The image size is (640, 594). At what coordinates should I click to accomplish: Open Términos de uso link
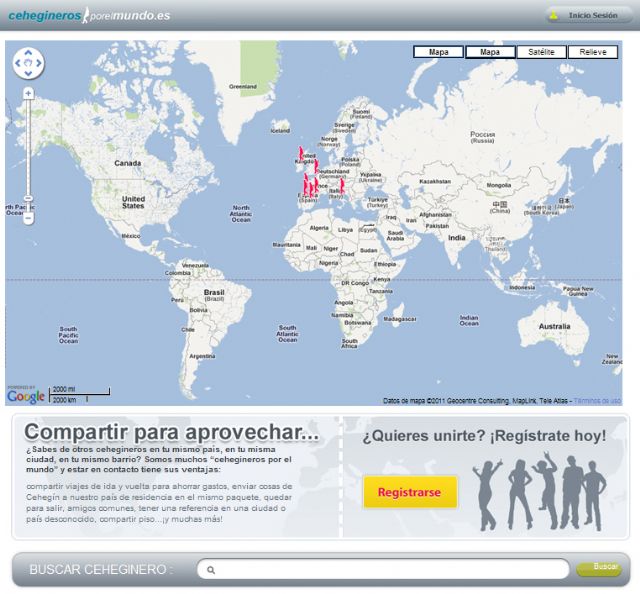(598, 401)
